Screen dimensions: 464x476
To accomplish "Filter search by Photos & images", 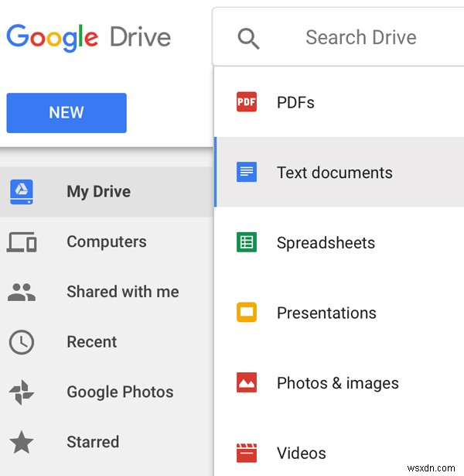I will (x=339, y=382).
